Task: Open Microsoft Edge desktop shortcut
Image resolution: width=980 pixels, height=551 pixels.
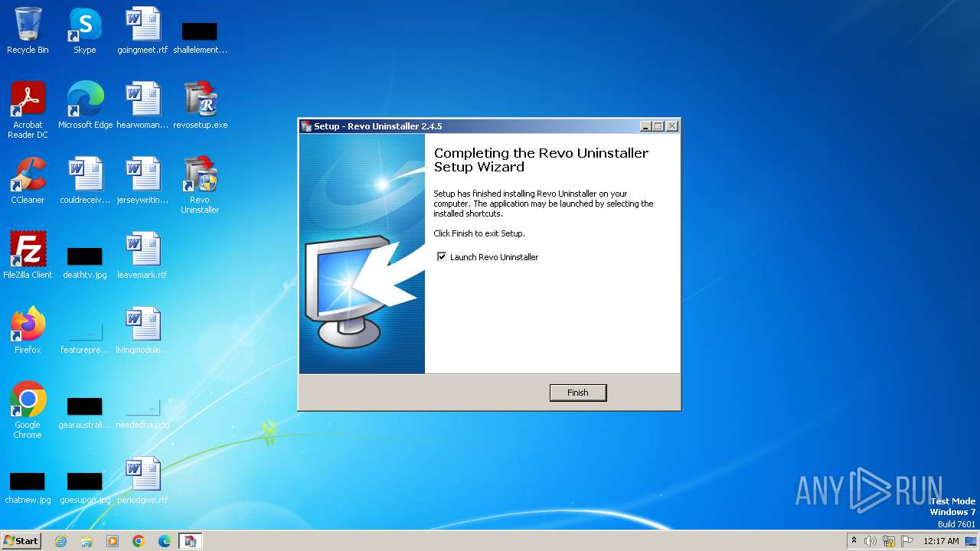Action: 85,106
